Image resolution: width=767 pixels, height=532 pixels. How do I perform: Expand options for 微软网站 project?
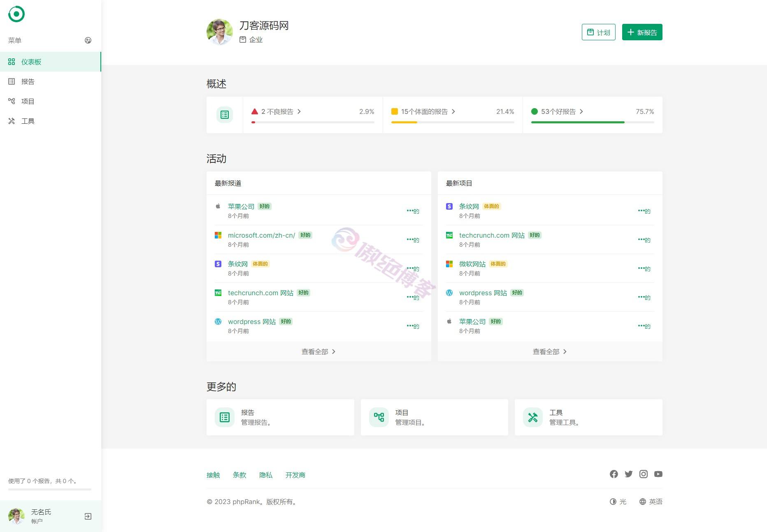pyautogui.click(x=644, y=268)
